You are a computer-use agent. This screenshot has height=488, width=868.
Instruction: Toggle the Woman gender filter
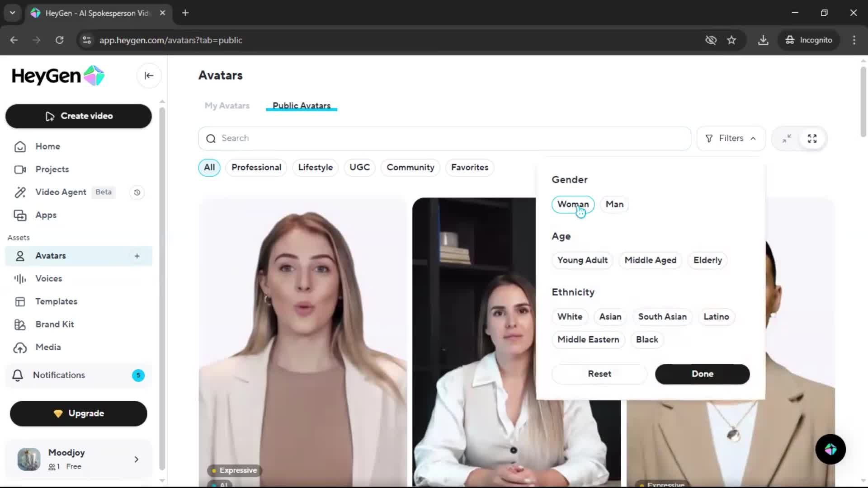[572, 204]
